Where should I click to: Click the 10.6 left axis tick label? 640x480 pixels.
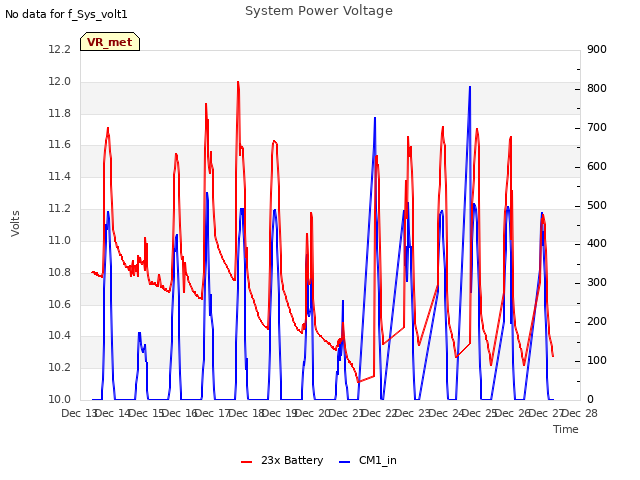pos(60,304)
